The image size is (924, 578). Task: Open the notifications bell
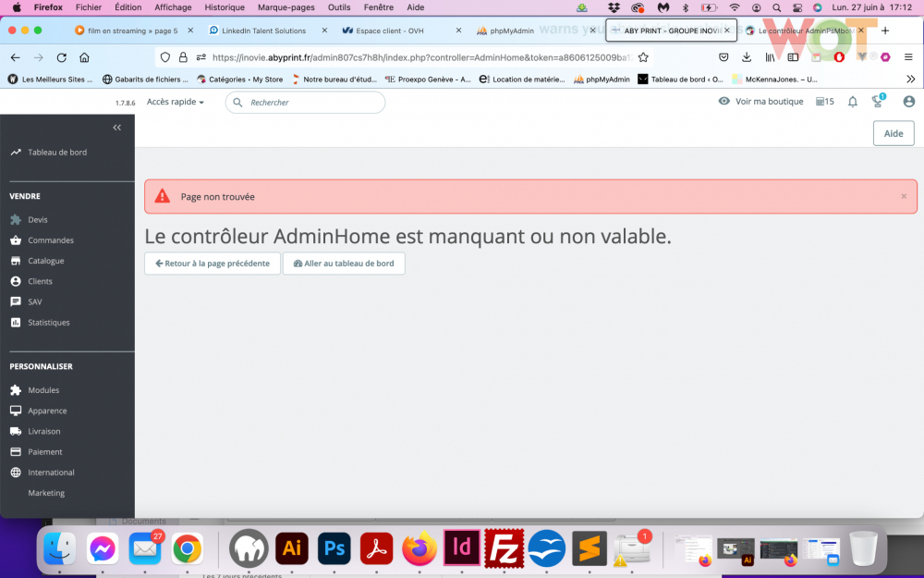[852, 101]
